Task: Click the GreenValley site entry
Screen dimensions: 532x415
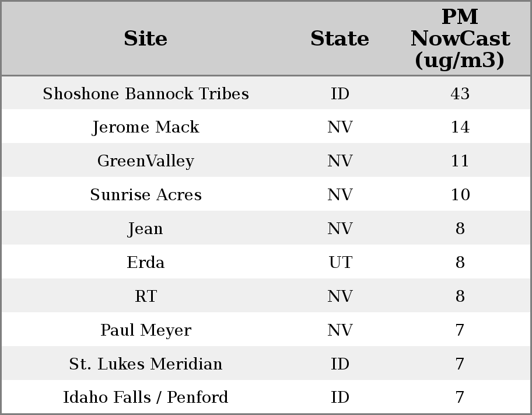Action: (146, 161)
